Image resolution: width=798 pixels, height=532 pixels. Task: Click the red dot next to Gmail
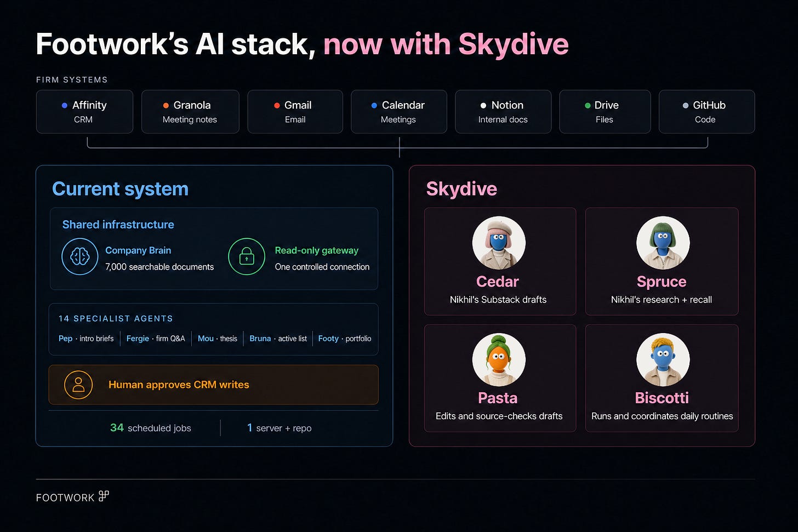pos(277,105)
